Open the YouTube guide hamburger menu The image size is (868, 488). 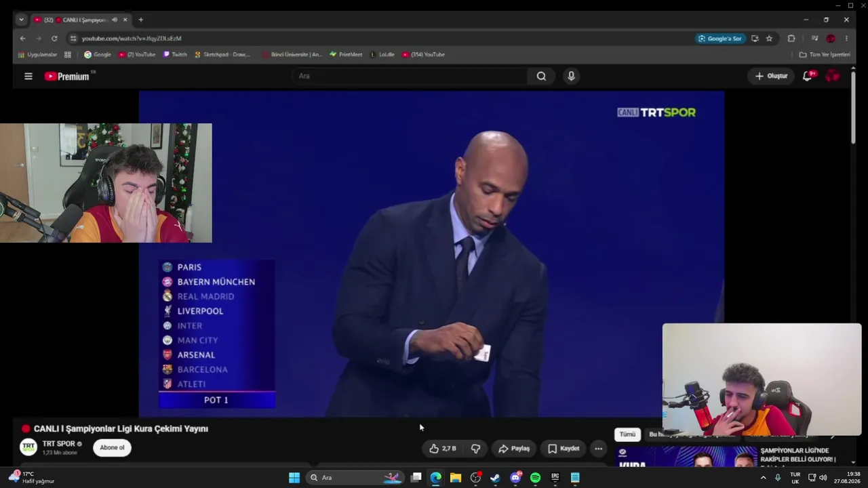tap(28, 77)
